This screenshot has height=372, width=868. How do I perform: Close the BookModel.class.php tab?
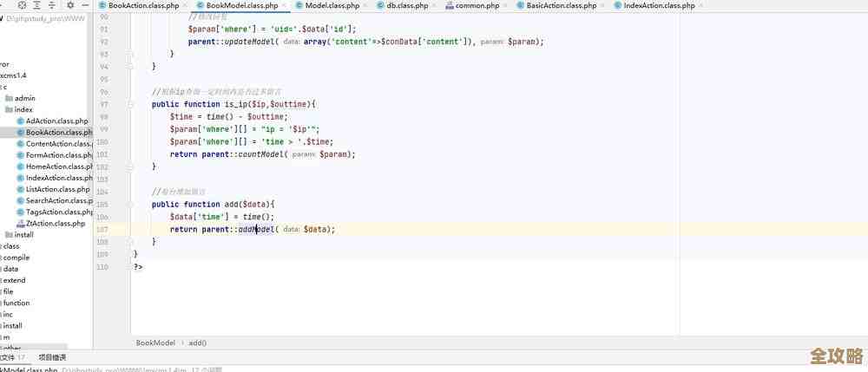click(284, 5)
